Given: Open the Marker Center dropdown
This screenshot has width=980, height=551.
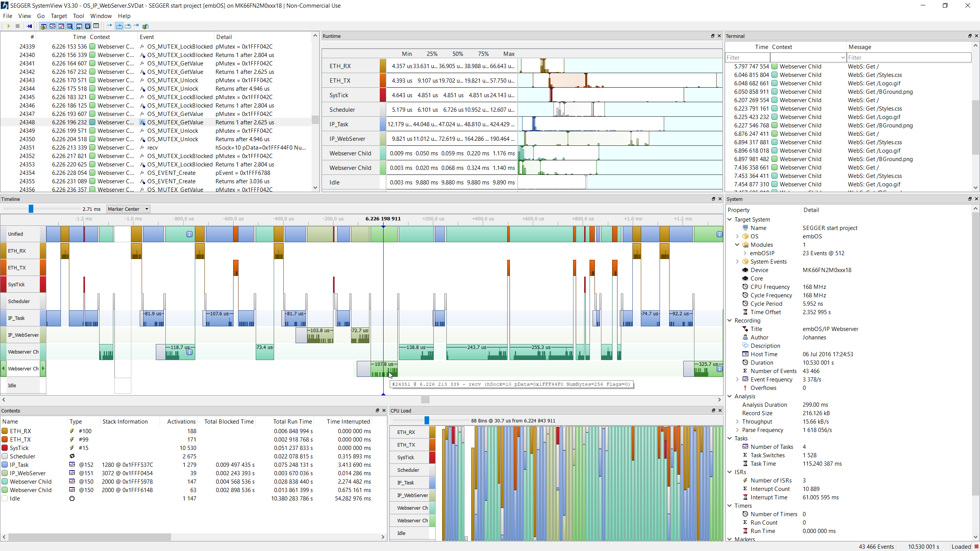Looking at the screenshot, I should [x=128, y=209].
